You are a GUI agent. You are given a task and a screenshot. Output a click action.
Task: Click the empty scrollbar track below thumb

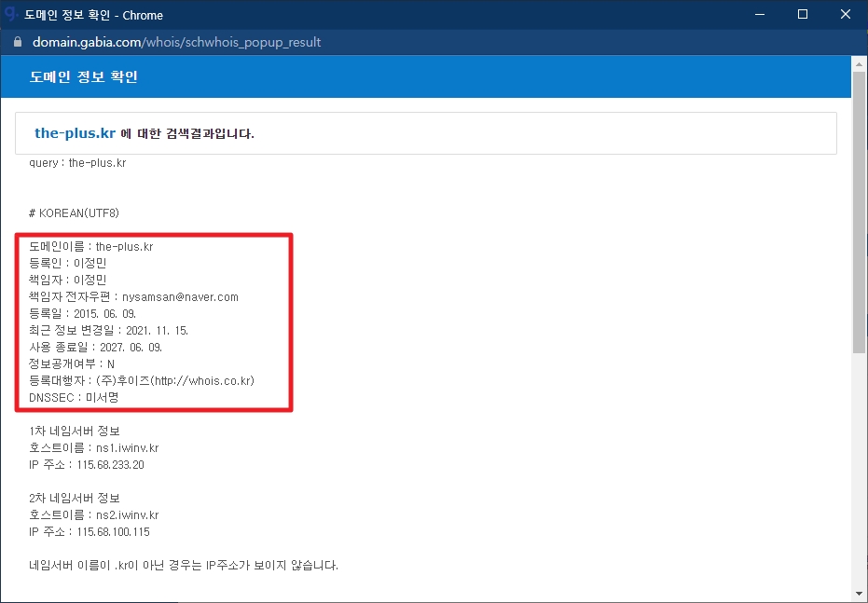(860, 466)
